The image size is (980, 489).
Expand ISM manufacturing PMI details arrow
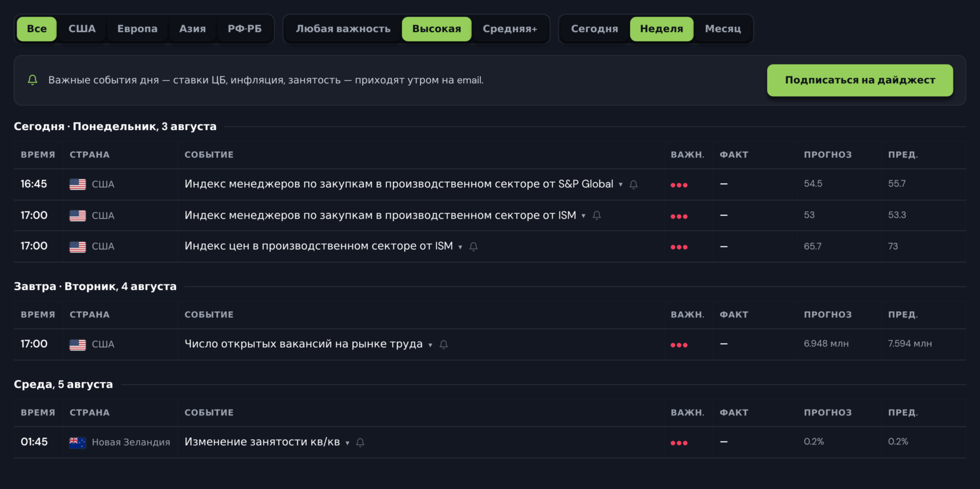583,216
